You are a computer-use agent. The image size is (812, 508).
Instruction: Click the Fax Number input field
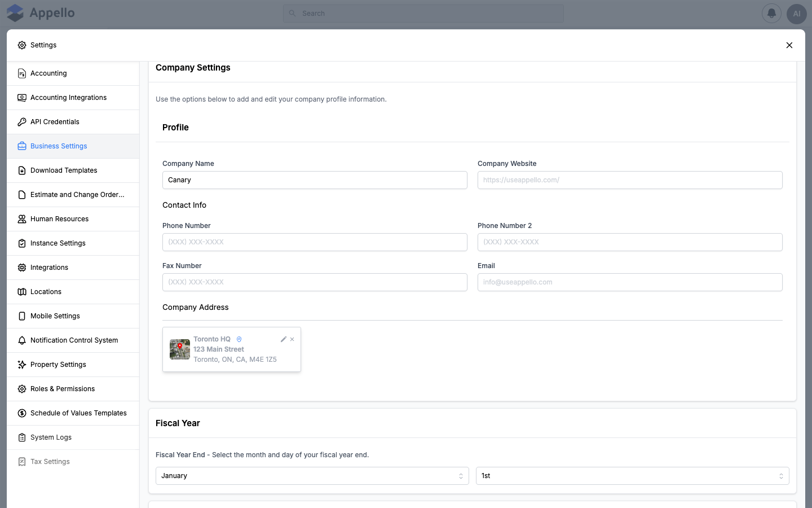click(x=315, y=282)
